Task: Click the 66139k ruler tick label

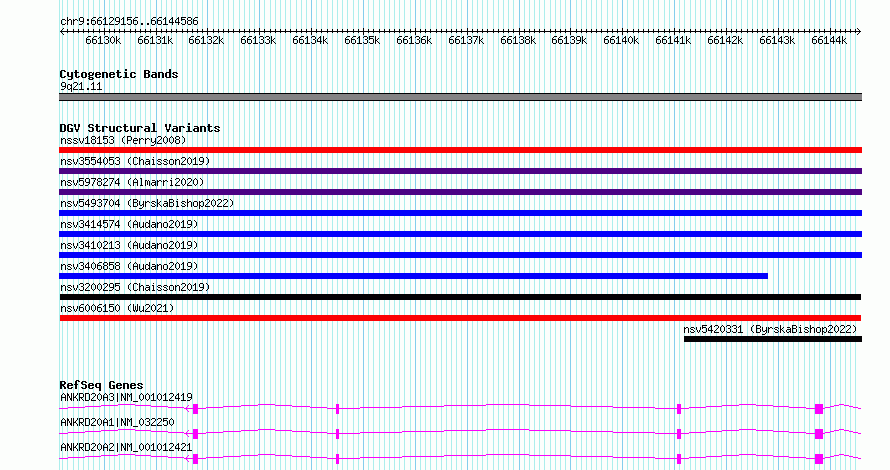Action: pyautogui.click(x=569, y=40)
